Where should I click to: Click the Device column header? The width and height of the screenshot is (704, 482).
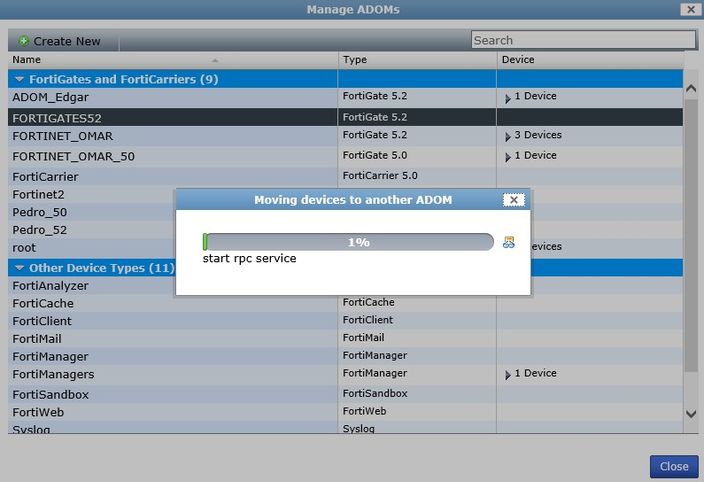pos(590,60)
